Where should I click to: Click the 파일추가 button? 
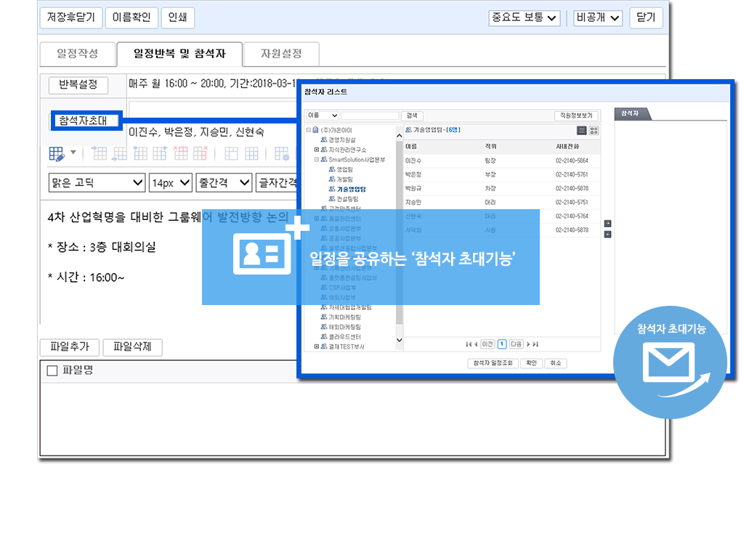(x=69, y=347)
